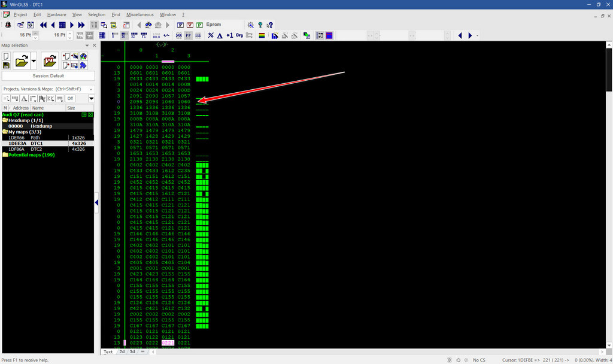Viewport: 613px width, 364px height.
Task: Click the rainbow color display icon
Action: (x=262, y=35)
